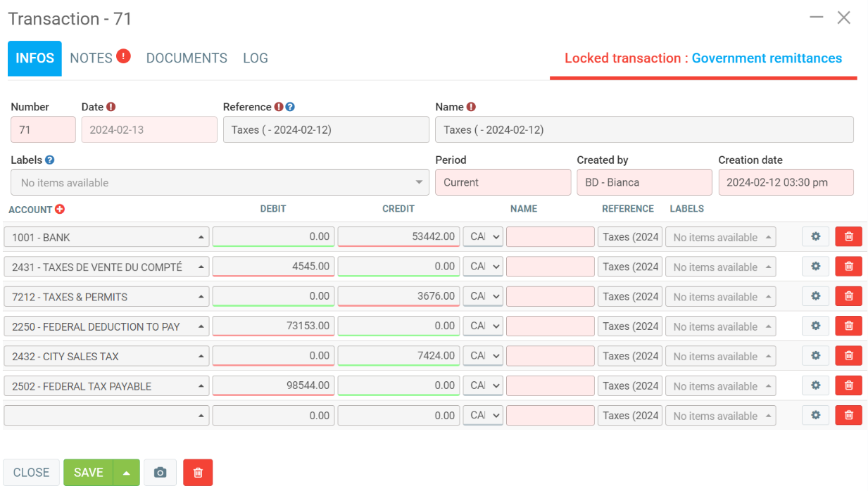Image resolution: width=868 pixels, height=491 pixels.
Task: Click the camera snapshot button
Action: click(x=160, y=473)
